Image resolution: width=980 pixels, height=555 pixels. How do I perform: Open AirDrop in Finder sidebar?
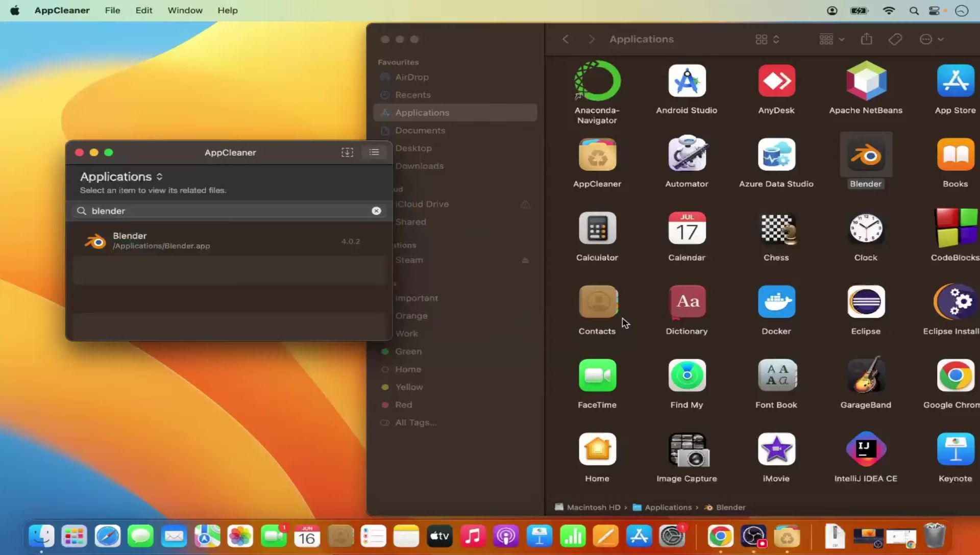tap(455, 77)
